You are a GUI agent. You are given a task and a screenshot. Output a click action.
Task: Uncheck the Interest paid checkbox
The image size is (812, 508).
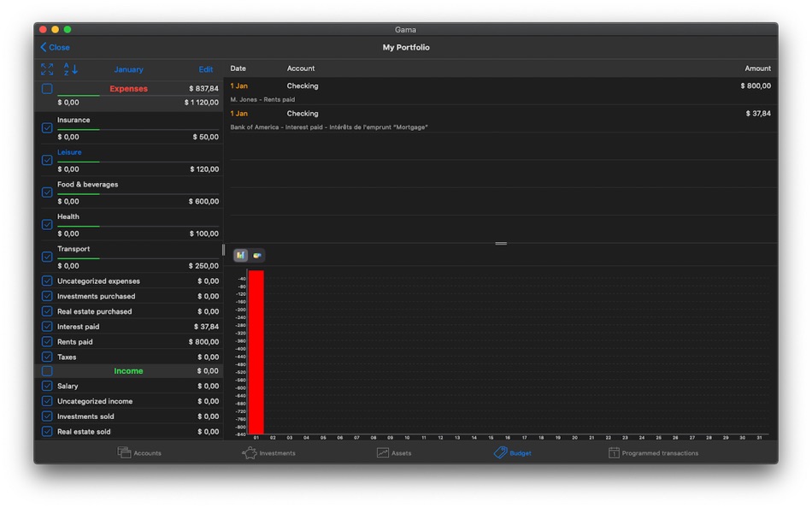(47, 327)
